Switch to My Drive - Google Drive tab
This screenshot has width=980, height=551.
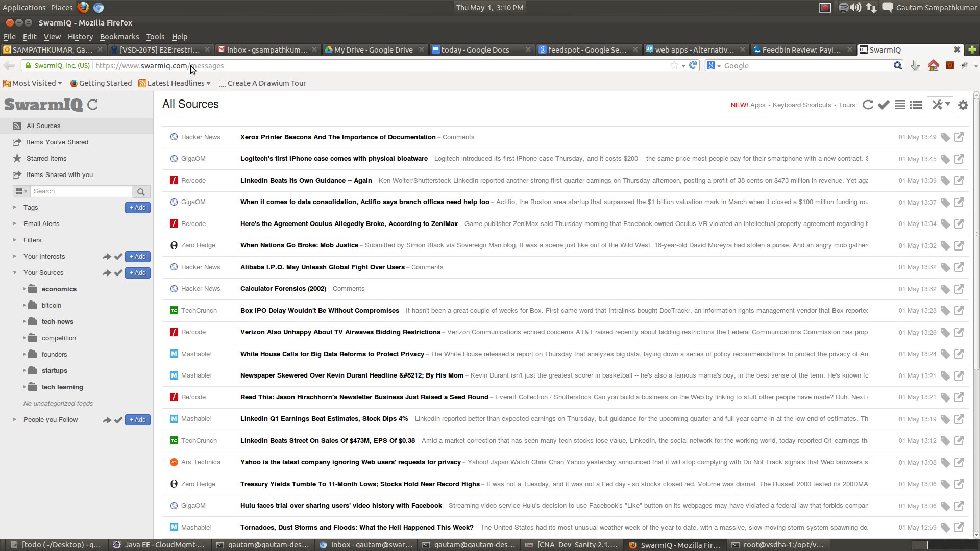click(x=375, y=50)
